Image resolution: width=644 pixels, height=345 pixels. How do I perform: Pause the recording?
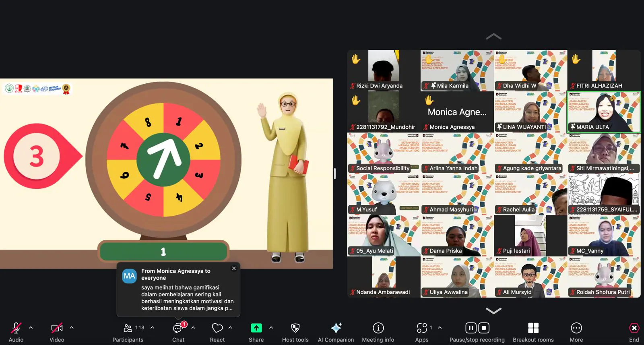point(471,328)
